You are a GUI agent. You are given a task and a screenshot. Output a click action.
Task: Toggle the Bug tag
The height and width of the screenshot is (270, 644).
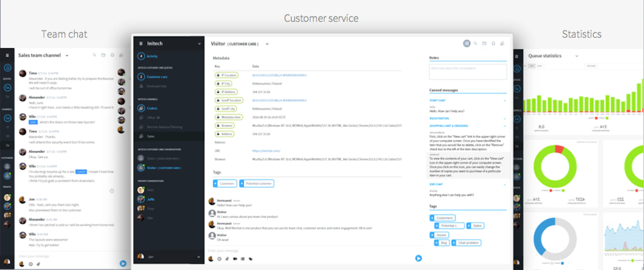coord(442,243)
